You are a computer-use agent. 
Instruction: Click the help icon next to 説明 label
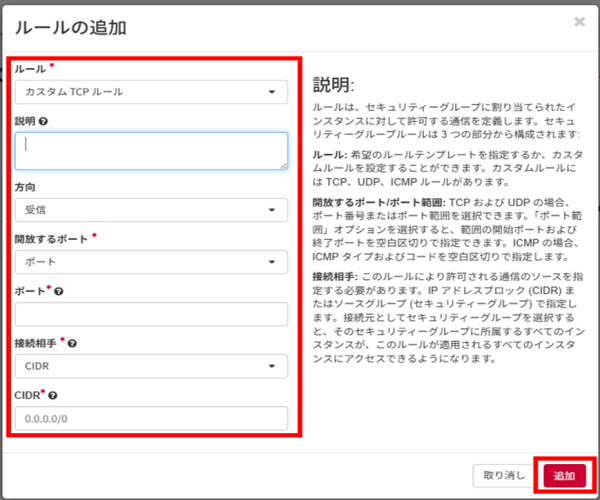coord(44,122)
